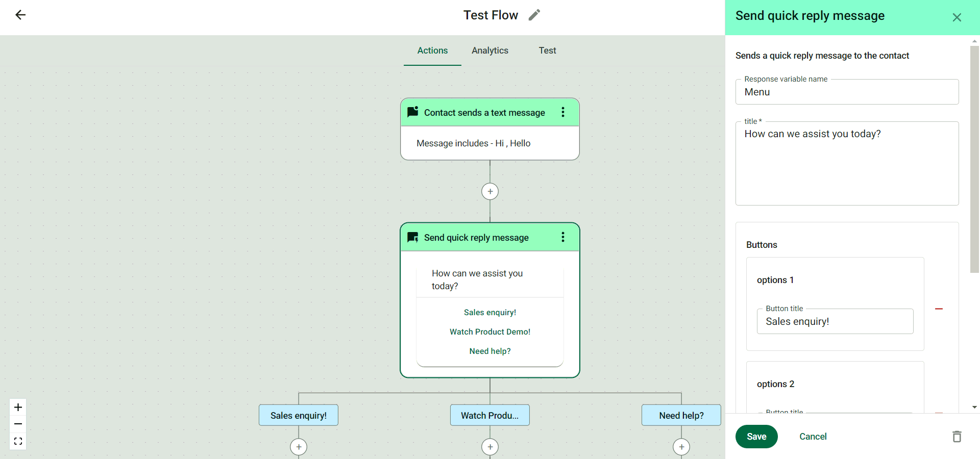Open menu on Contact sends text message node
980x459 pixels.
tap(563, 112)
